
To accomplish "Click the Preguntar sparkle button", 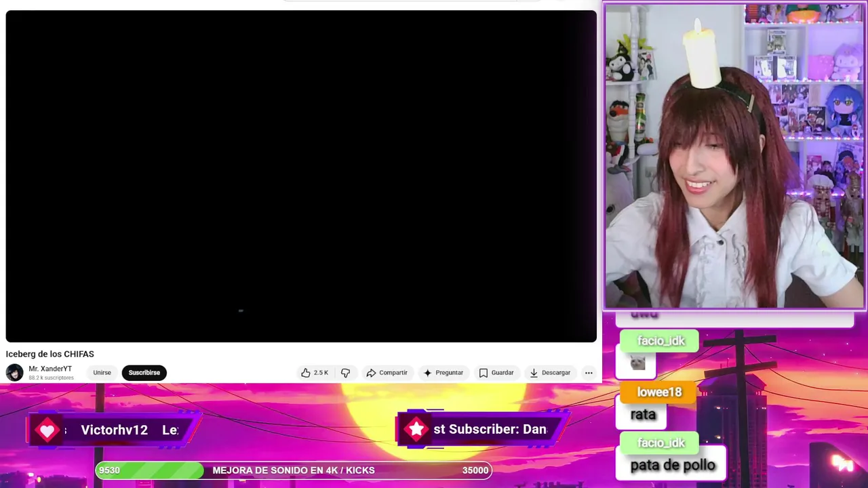I will coord(443,372).
